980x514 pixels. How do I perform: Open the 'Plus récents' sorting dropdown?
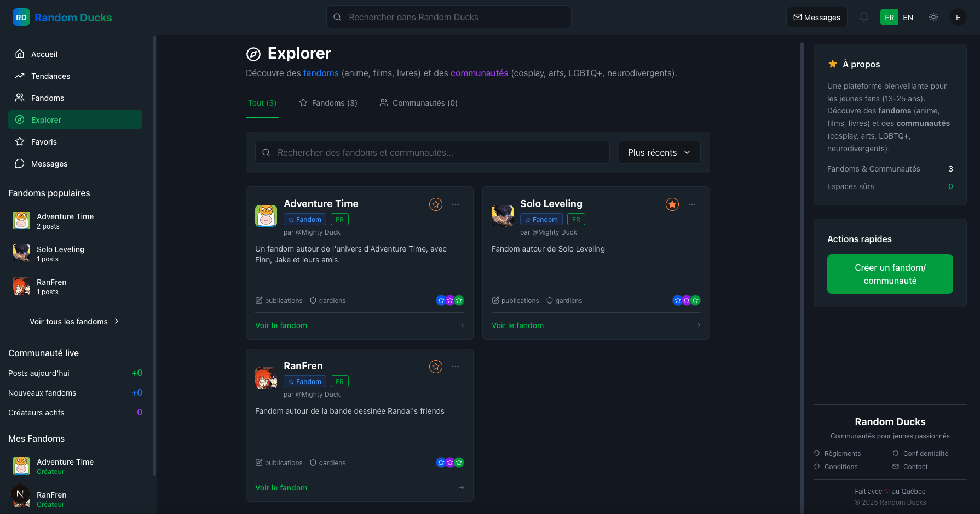pyautogui.click(x=659, y=152)
